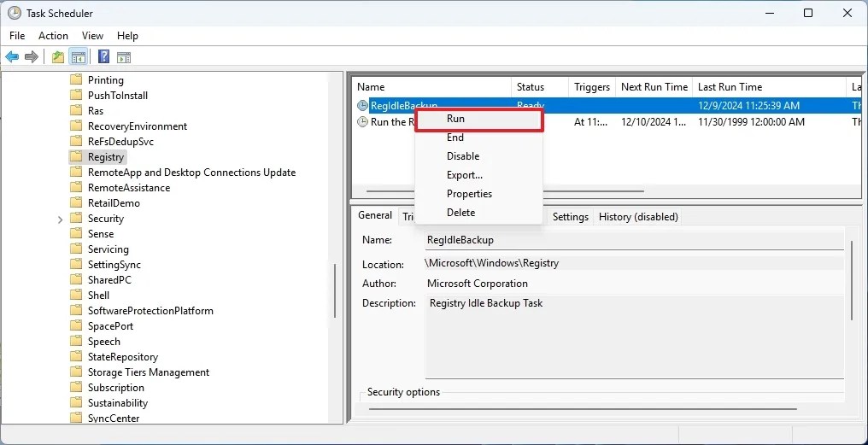Click the details pane vertical scrollbar

pyautogui.click(x=853, y=279)
